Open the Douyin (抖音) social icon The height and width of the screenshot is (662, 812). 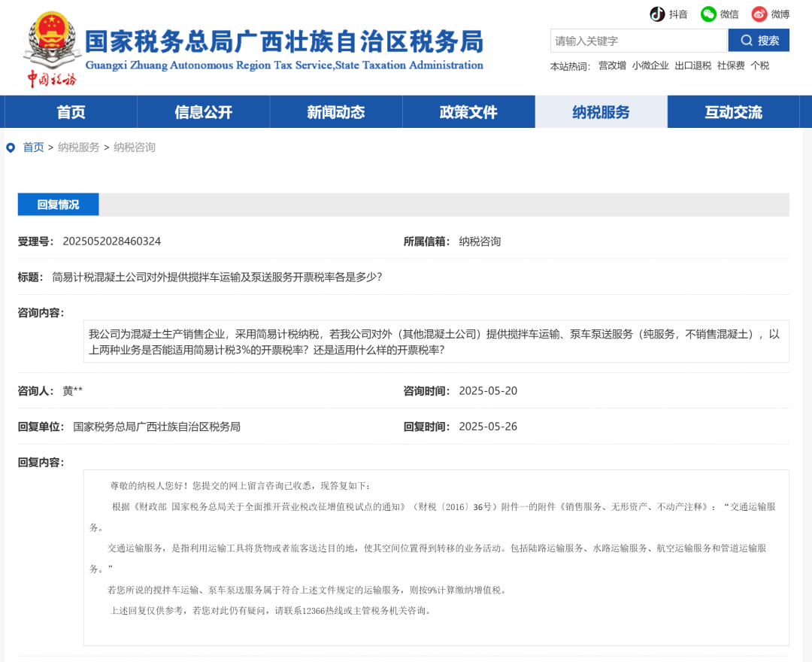[x=657, y=14]
